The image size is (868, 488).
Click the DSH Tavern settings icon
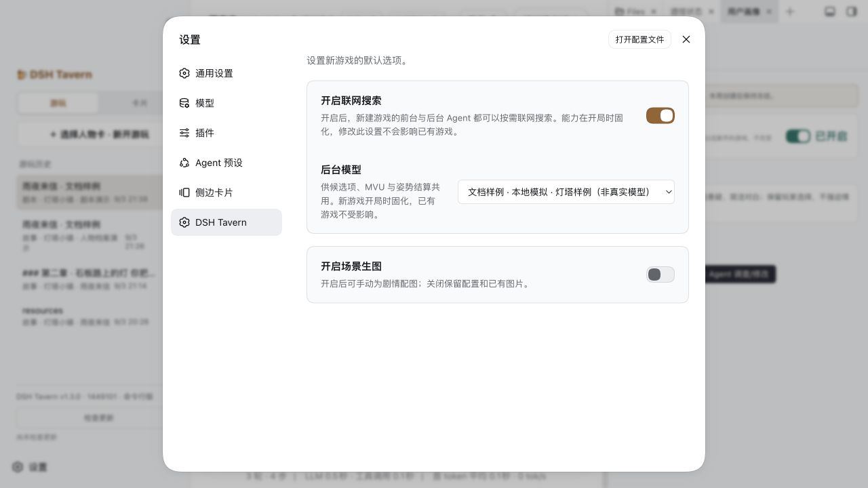pos(184,222)
